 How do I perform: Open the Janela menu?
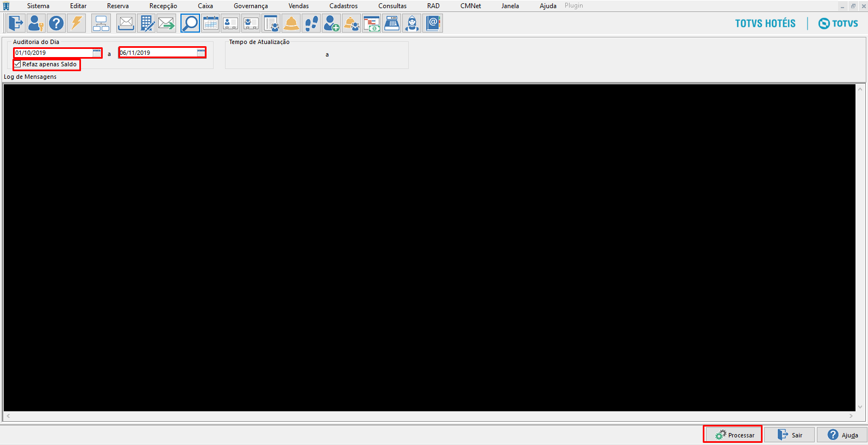(510, 6)
